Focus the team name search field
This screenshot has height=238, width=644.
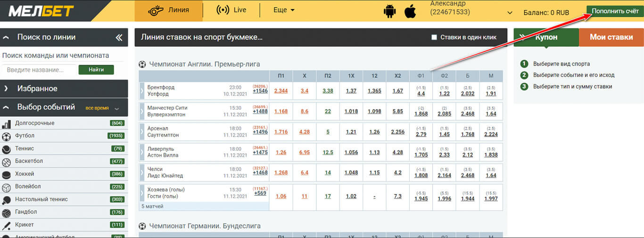(x=38, y=70)
